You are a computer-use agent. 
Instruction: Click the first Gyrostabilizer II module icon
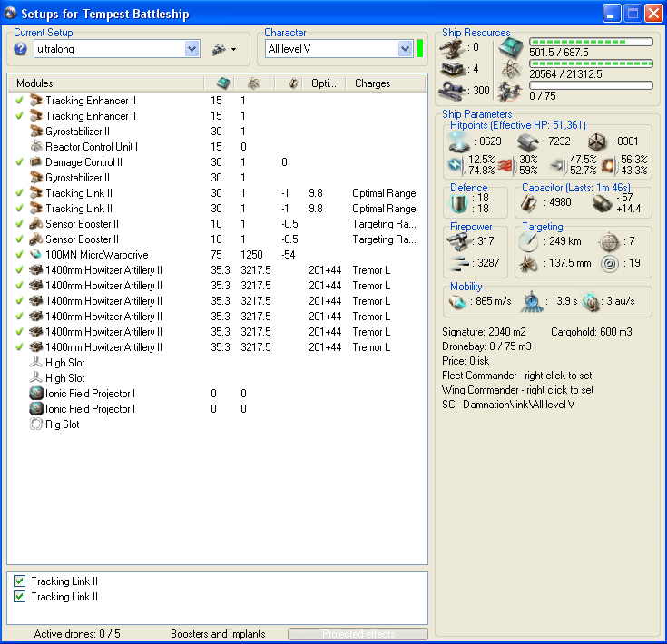pyautogui.click(x=36, y=132)
